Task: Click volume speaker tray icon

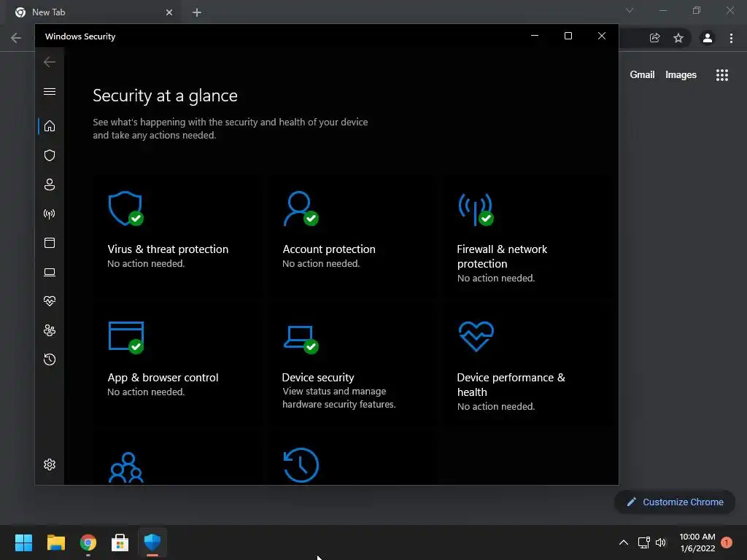Action: point(661,542)
